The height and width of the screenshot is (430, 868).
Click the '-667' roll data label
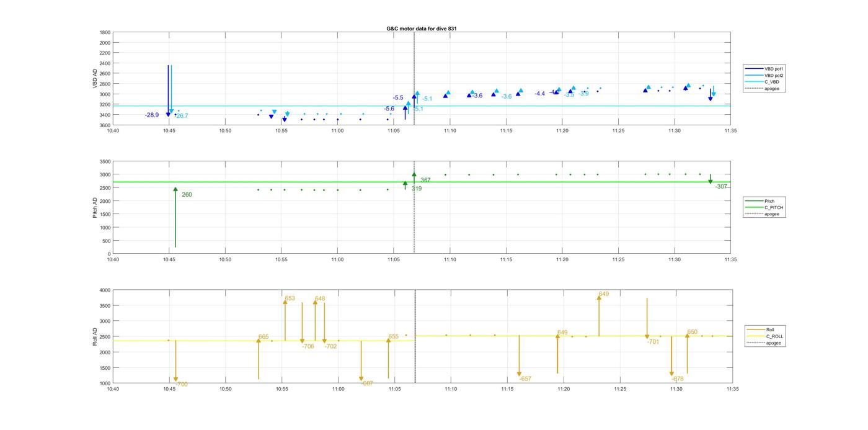coord(367,383)
